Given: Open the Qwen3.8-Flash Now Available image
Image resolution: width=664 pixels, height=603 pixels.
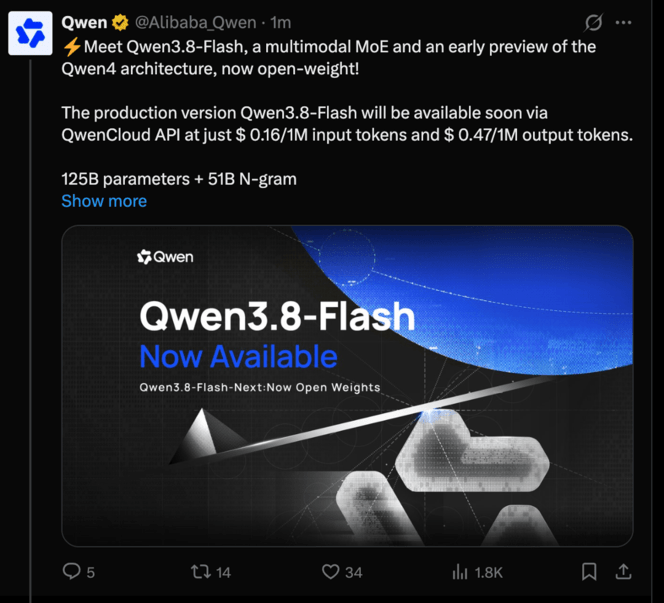Looking at the screenshot, I should pos(347,386).
